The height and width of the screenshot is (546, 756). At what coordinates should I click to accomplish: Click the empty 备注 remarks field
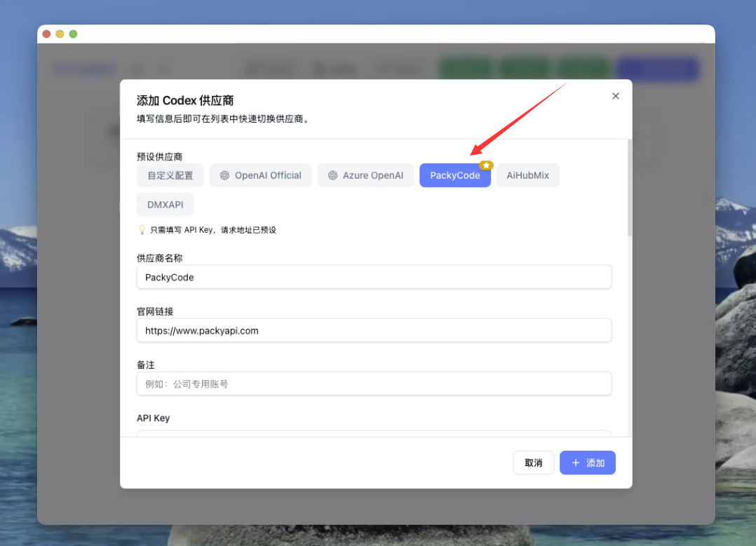coord(374,383)
